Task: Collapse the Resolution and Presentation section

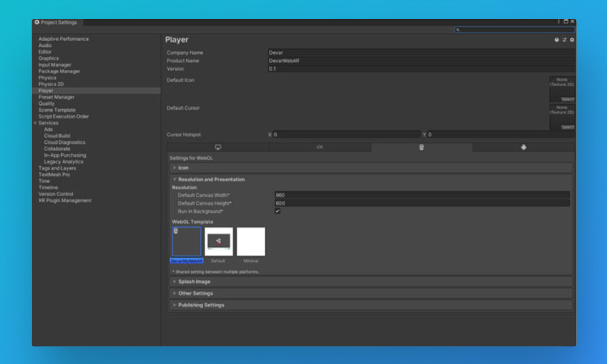Action: pos(175,180)
